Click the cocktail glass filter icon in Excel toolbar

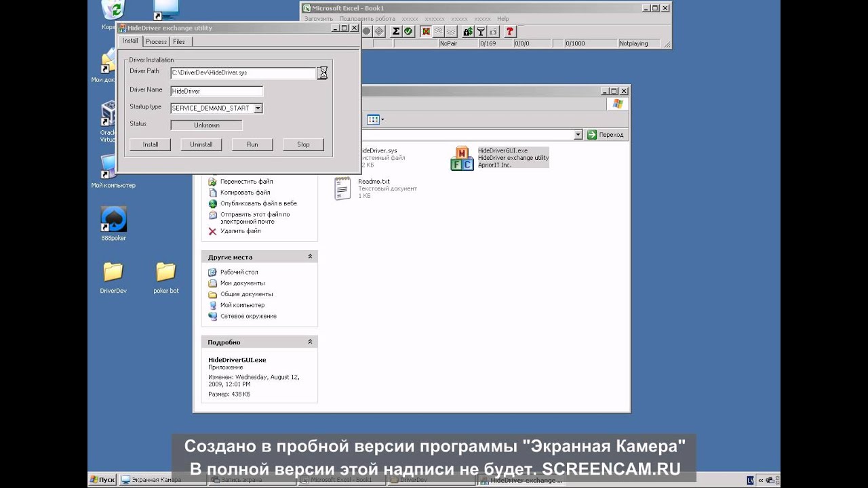481,31
